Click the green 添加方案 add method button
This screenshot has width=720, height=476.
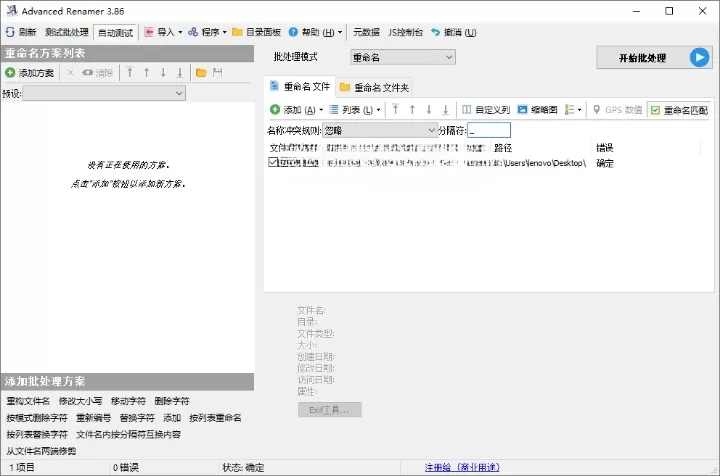29,73
